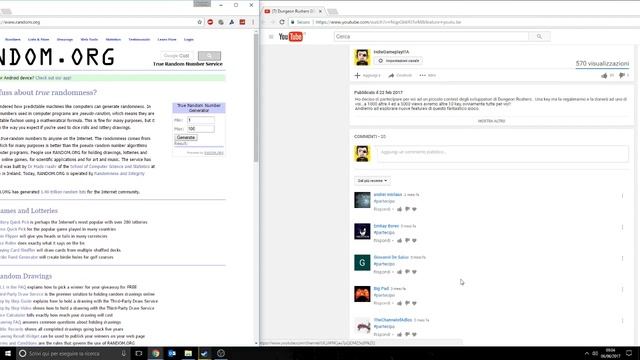Heart the top comment in the list
The height and width of the screenshot is (360, 640).
(414, 209)
